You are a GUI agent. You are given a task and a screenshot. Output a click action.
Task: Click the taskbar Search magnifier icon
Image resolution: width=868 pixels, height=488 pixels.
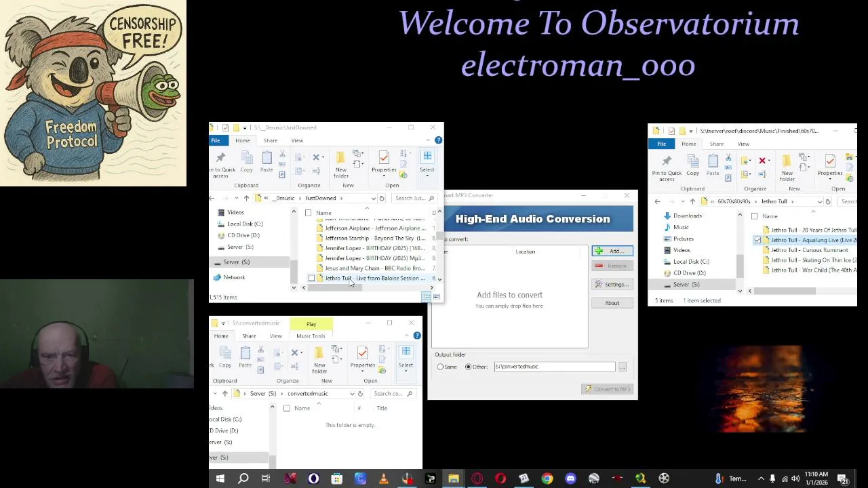243,479
